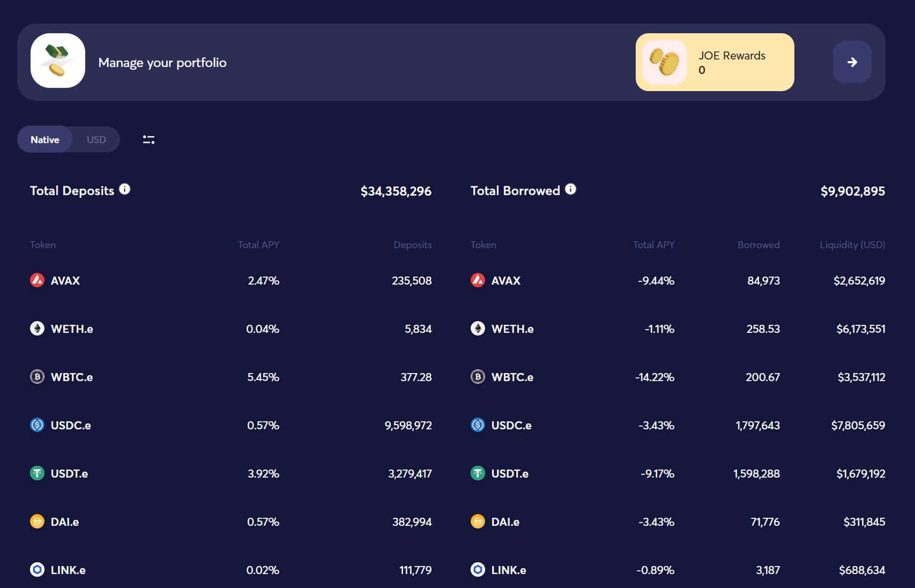Click the portfolio cash icon
The height and width of the screenshot is (588, 915).
click(x=58, y=61)
